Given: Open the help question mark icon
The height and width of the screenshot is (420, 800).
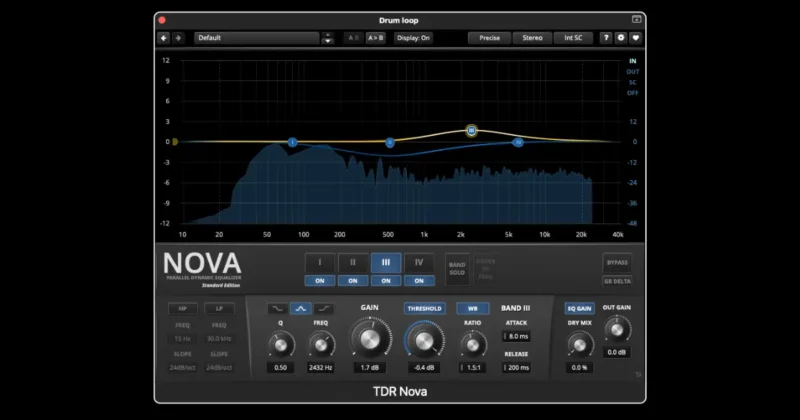Looking at the screenshot, I should pyautogui.click(x=606, y=38).
